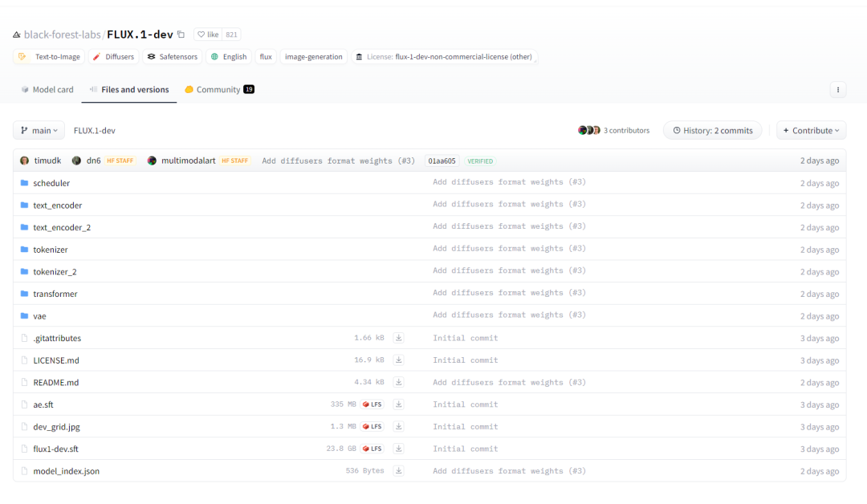Click the flux tag
867x504 pixels.
(x=266, y=56)
